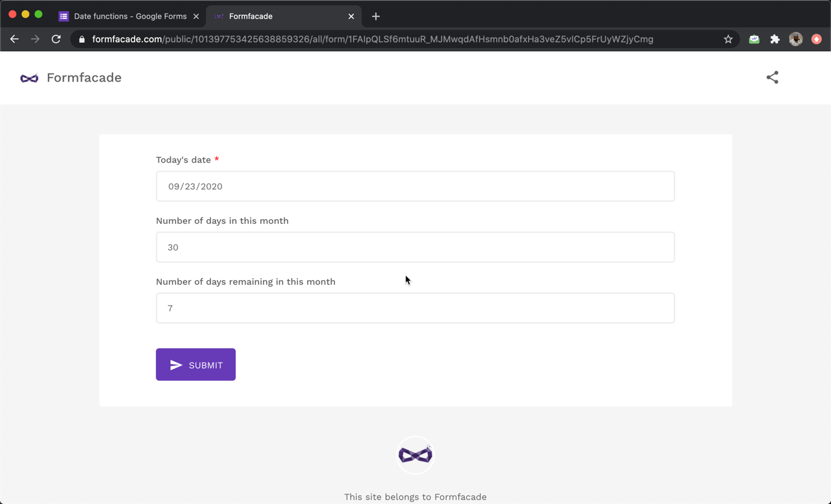Click the Today's date input field

coord(415,186)
